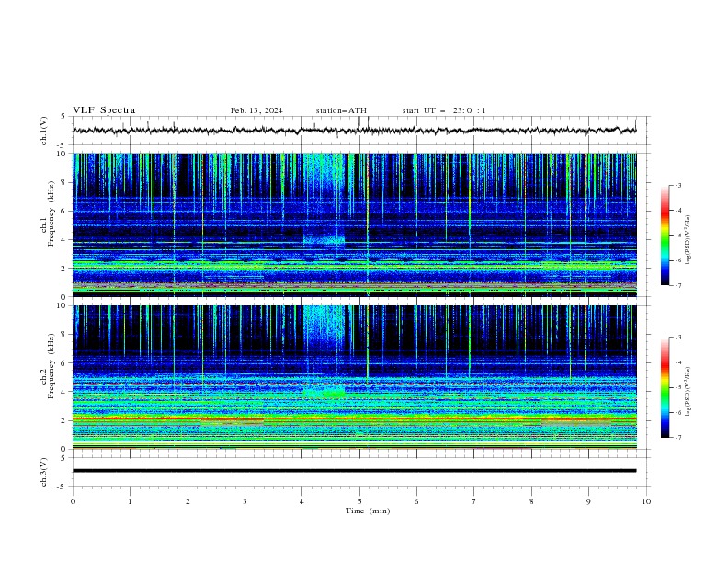Image resolution: width=728 pixels, height=563 pixels.
Task: Click the color scale bar beside ch.2 spectrogram
Action: [665, 387]
